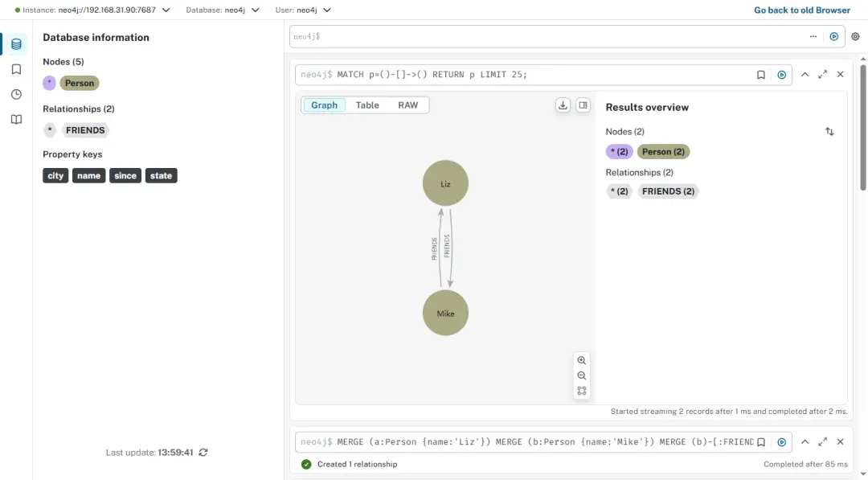This screenshot has height=480, width=868.
Task: Select the Person label in Database information
Action: (79, 83)
